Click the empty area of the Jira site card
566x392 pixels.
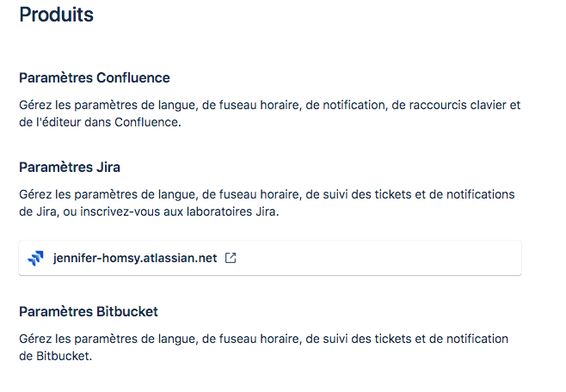pos(378,258)
